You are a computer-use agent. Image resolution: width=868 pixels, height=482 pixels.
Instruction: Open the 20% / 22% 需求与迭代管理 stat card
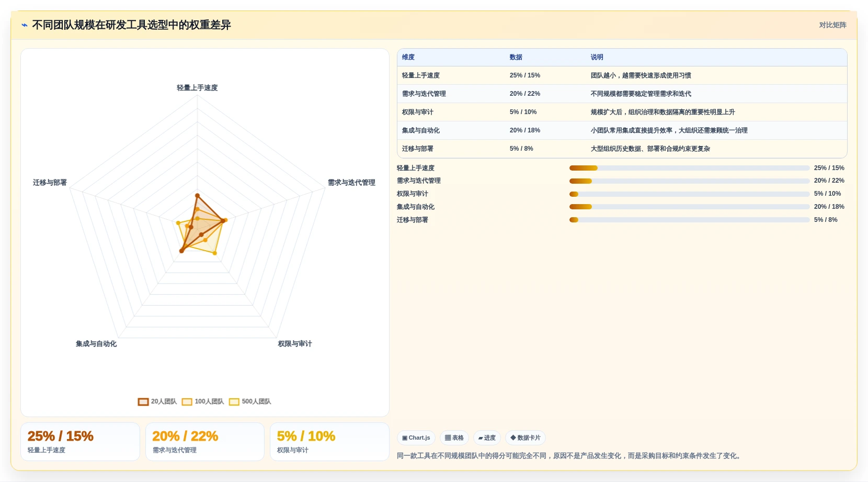point(205,442)
